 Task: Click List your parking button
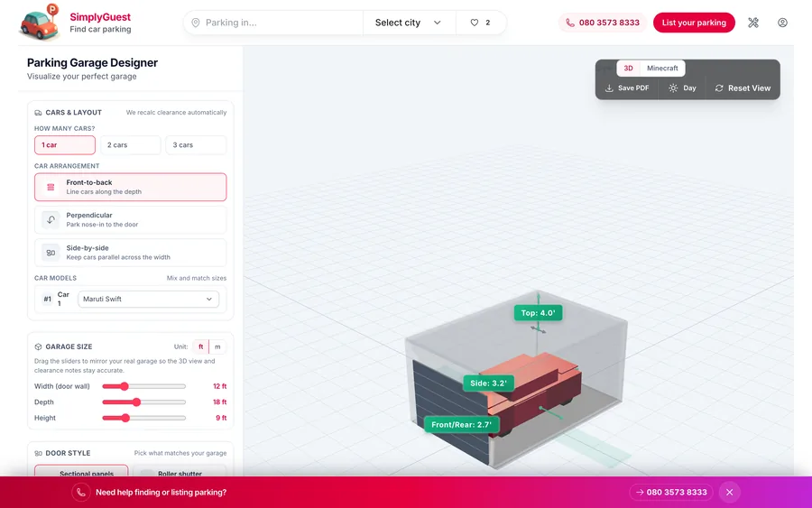point(694,23)
